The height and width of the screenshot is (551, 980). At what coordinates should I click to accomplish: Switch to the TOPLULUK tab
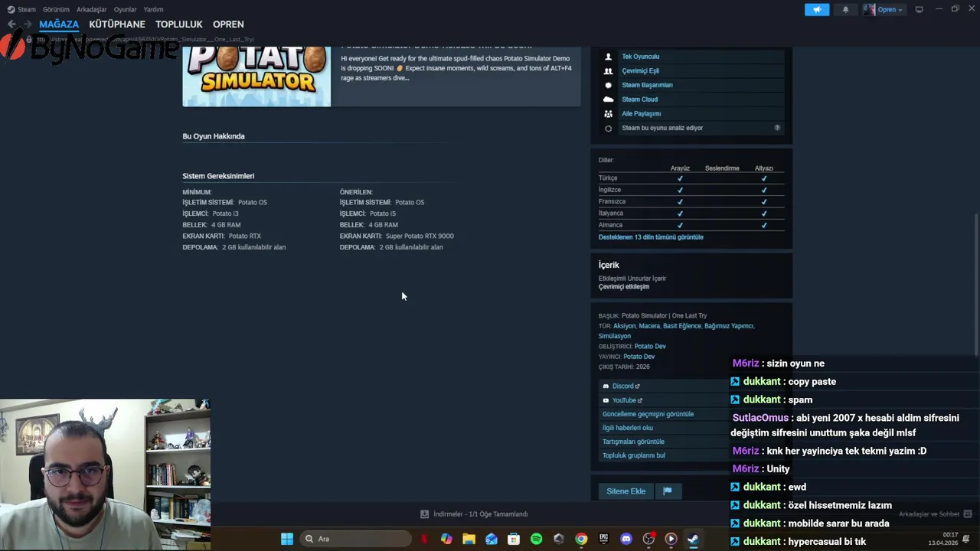point(178,24)
